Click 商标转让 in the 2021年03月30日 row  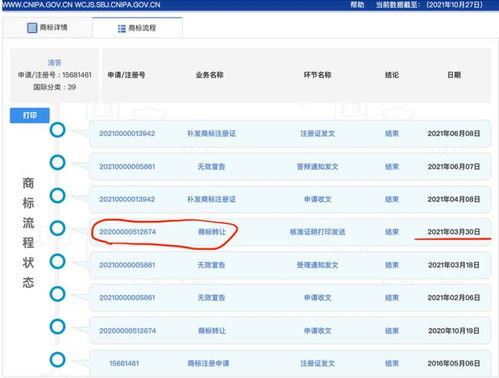pos(212,232)
